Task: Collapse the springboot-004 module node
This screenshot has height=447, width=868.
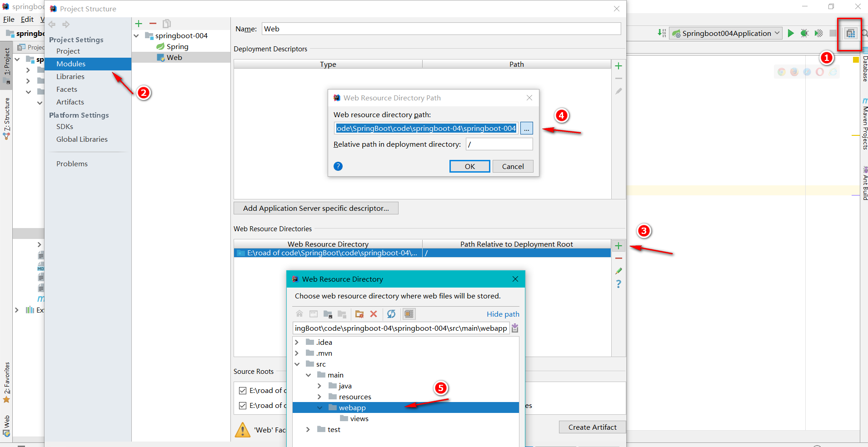Action: click(136, 35)
